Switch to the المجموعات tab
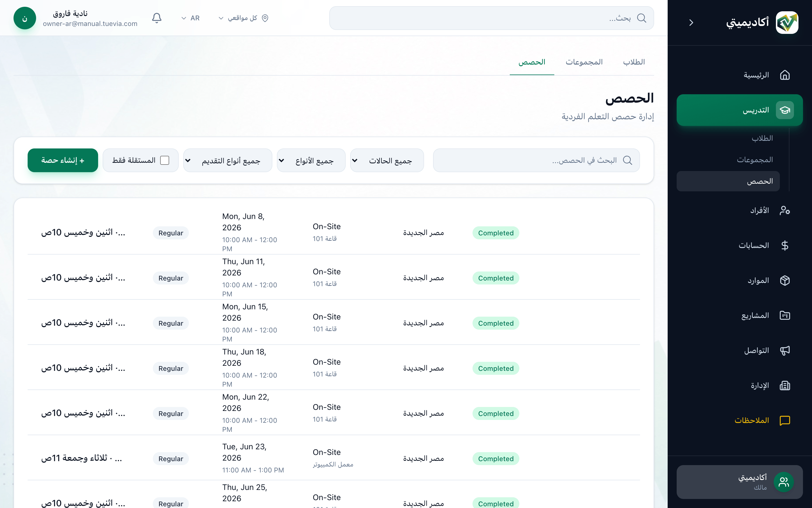The height and width of the screenshot is (508, 812). point(584,62)
